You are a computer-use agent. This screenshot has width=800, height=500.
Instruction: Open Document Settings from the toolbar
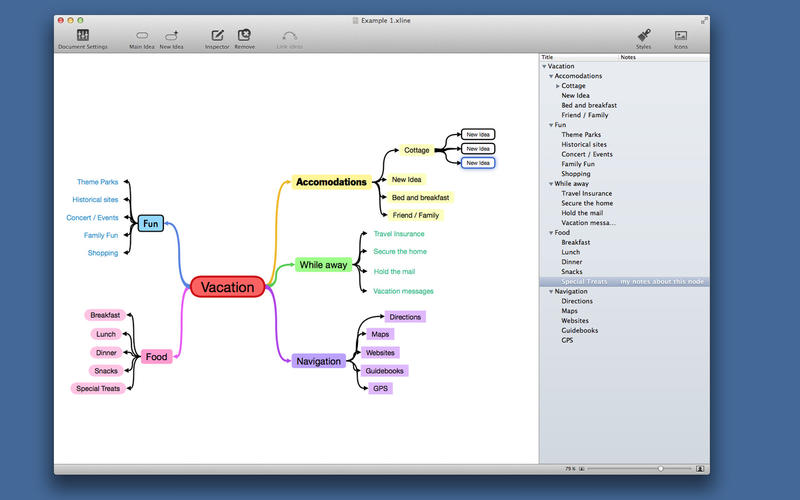click(83, 36)
